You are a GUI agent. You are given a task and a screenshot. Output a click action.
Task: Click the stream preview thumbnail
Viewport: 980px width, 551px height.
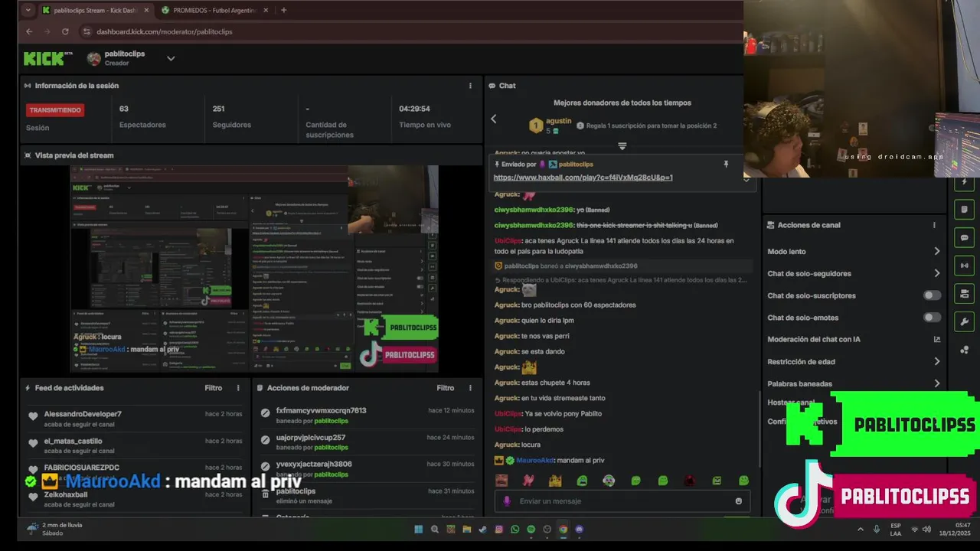(255, 269)
